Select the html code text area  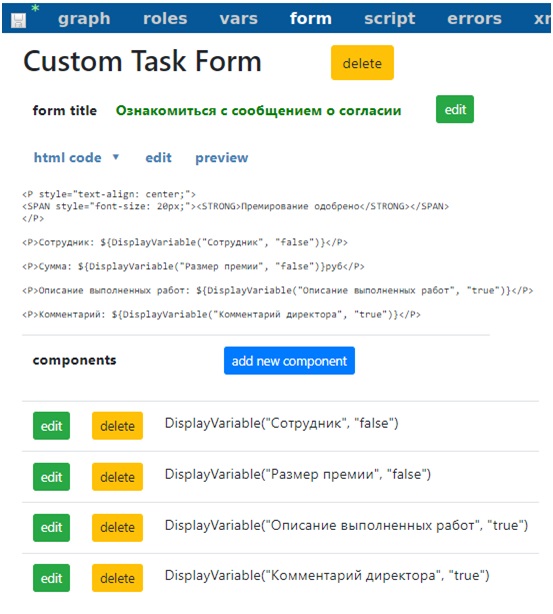[277, 254]
